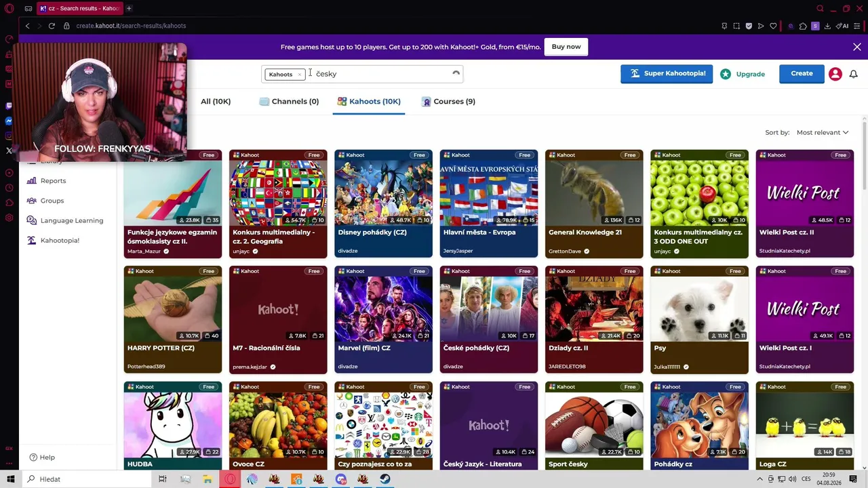This screenshot has height=488, width=868.
Task: Open Steam from the taskbar
Action: pyautogui.click(x=385, y=479)
